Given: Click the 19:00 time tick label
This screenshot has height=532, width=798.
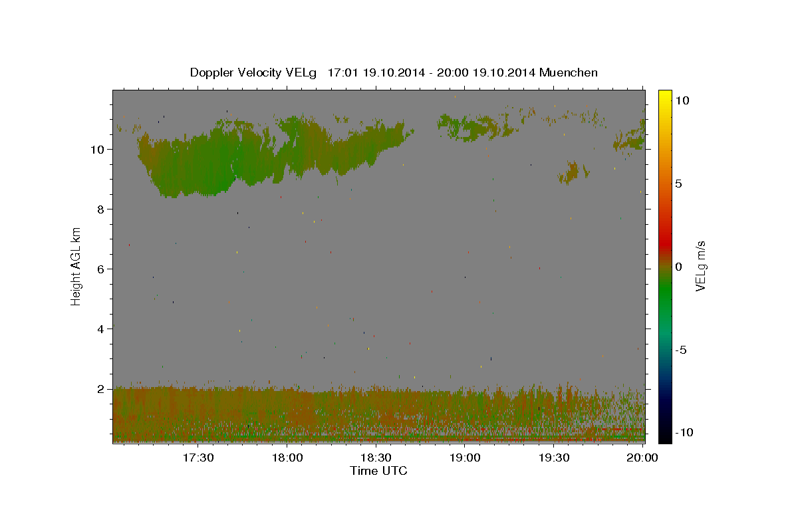Looking at the screenshot, I should 465,458.
